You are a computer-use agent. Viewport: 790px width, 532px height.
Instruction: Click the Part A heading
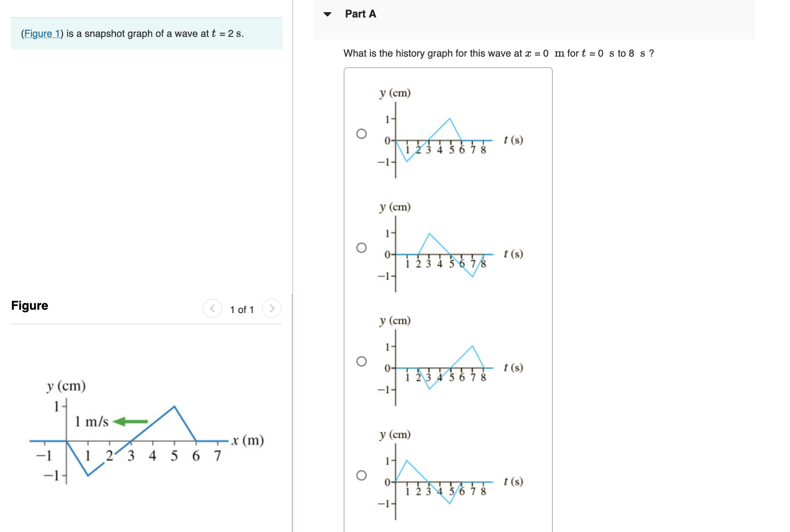360,14
